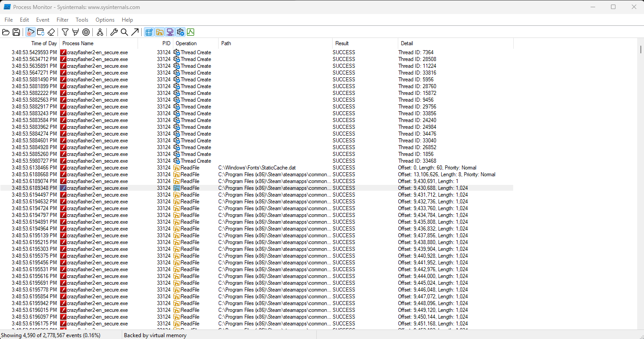Open the Filter funnel icon
Image resolution: width=644 pixels, height=339 pixels.
(x=65, y=32)
